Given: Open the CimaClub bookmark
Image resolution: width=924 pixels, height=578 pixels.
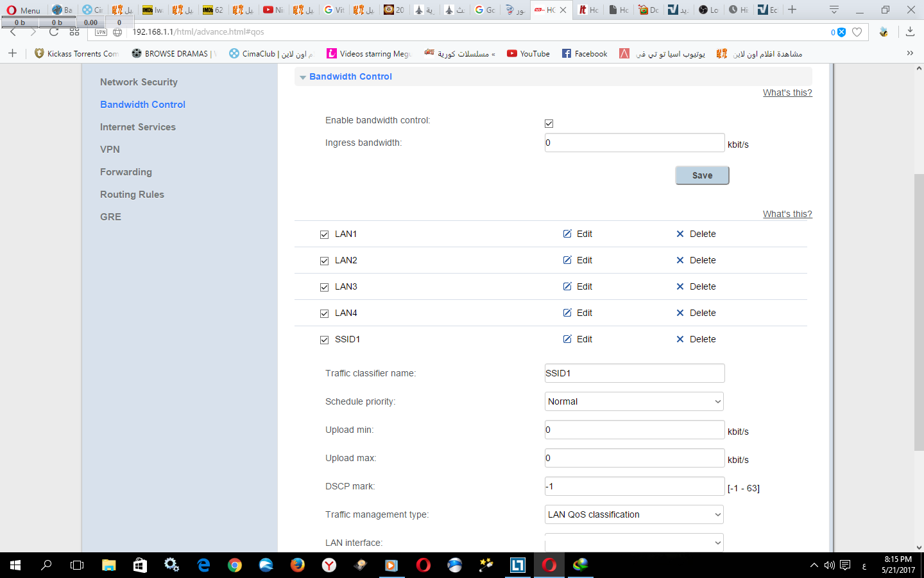Looking at the screenshot, I should tap(271, 53).
